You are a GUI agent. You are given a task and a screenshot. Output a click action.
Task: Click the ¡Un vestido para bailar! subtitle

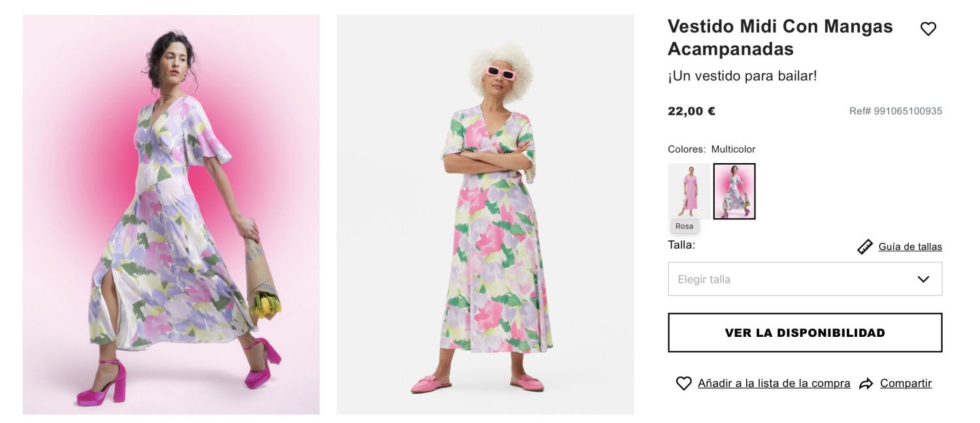tap(742, 76)
